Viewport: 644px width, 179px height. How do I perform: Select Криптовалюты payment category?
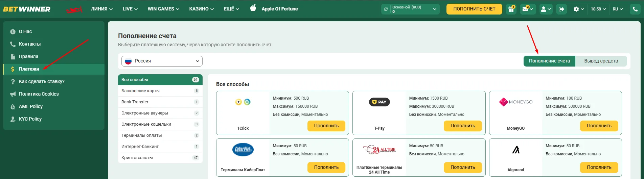(x=160, y=158)
